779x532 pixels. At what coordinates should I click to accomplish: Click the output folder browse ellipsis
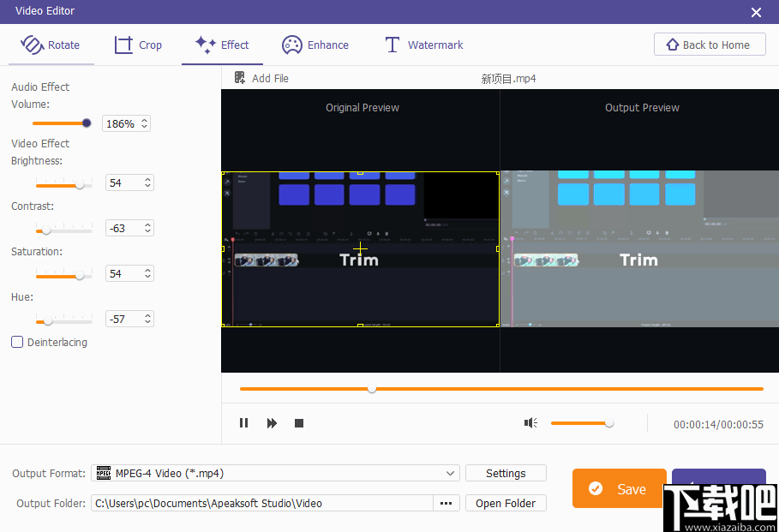pos(446,503)
